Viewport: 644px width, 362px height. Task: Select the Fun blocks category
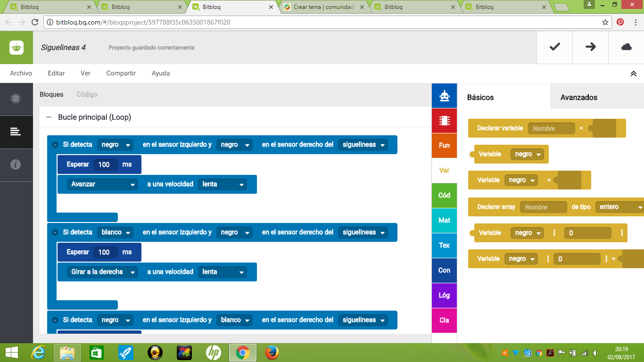(444, 145)
